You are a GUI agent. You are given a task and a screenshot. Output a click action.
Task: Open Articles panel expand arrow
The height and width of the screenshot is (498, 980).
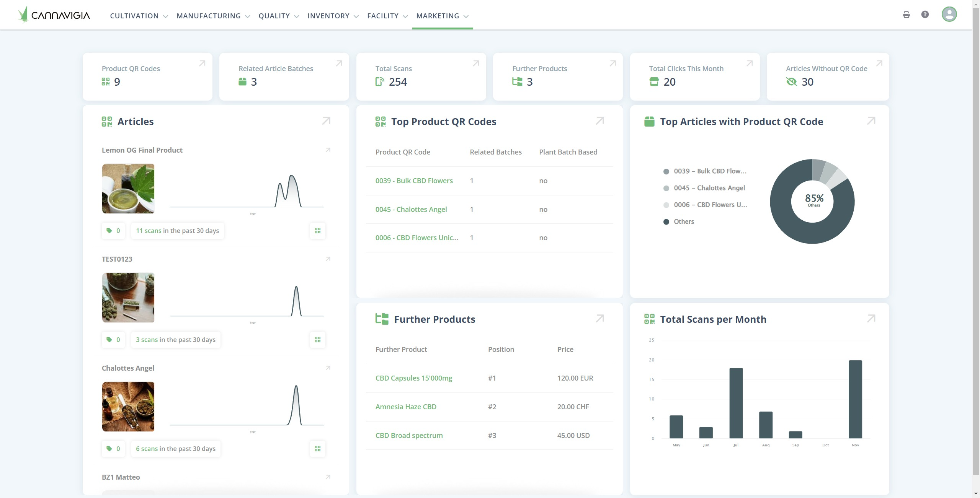(x=326, y=121)
